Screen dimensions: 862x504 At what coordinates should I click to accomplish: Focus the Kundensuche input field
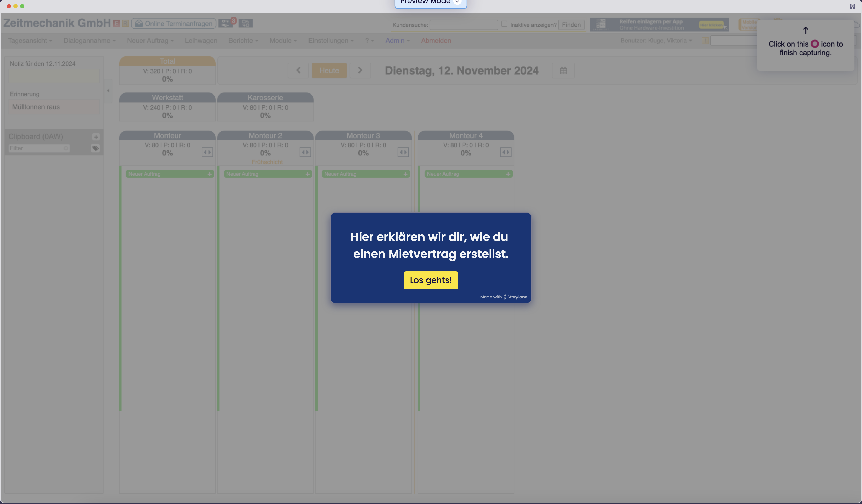click(463, 25)
